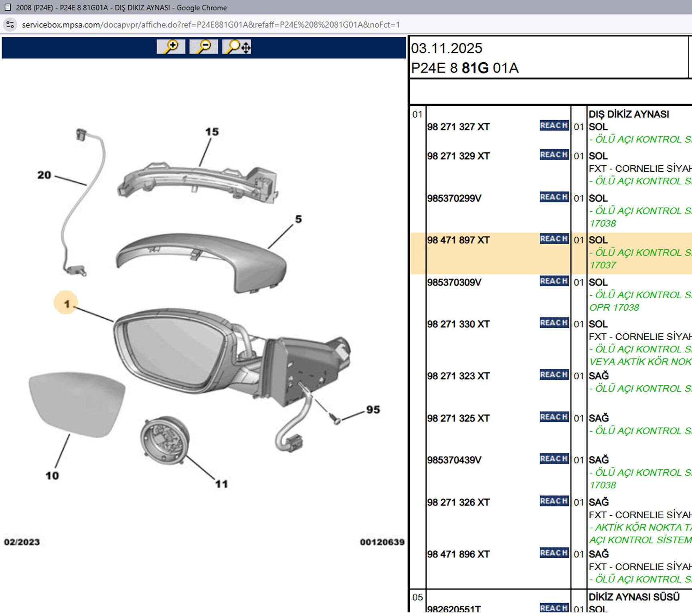Click REACH badge for 98 471 896 XT

click(554, 553)
